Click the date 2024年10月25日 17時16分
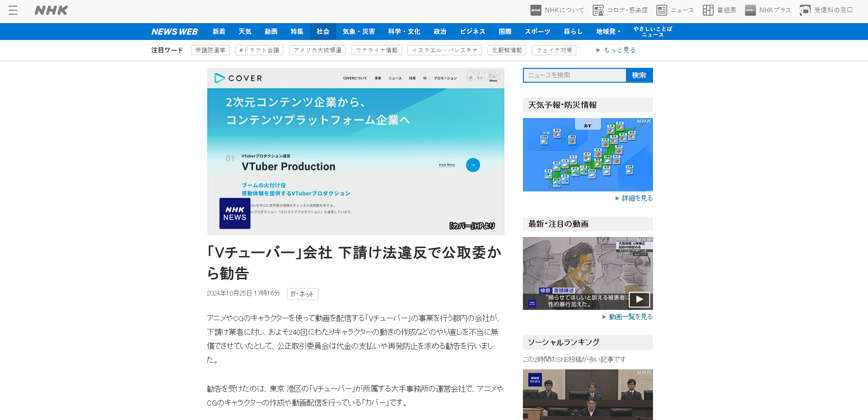Screen dimensions: 868x420 (x=243, y=294)
